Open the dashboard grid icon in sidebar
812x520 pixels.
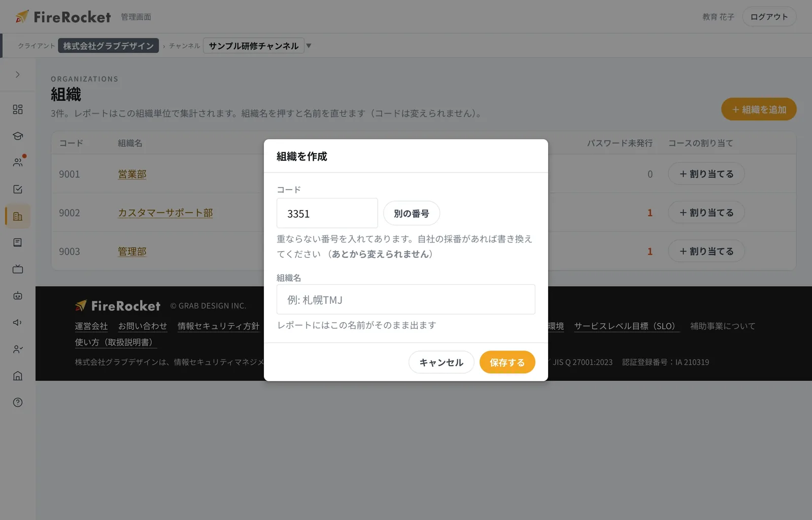pyautogui.click(x=18, y=109)
